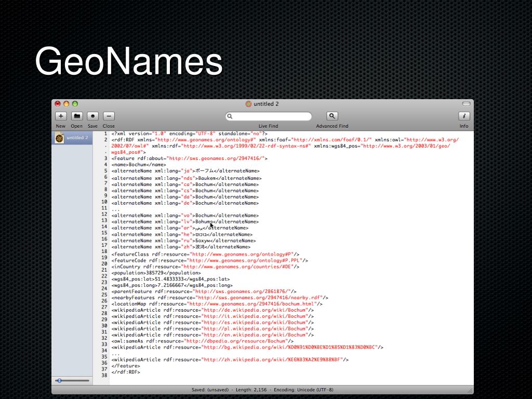Click the alternateName lang zh line

coord(181,247)
